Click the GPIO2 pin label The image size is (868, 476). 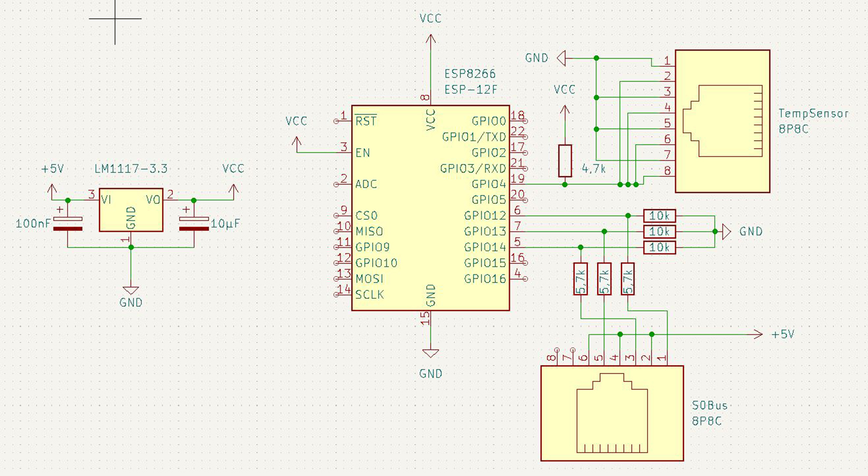(x=489, y=153)
